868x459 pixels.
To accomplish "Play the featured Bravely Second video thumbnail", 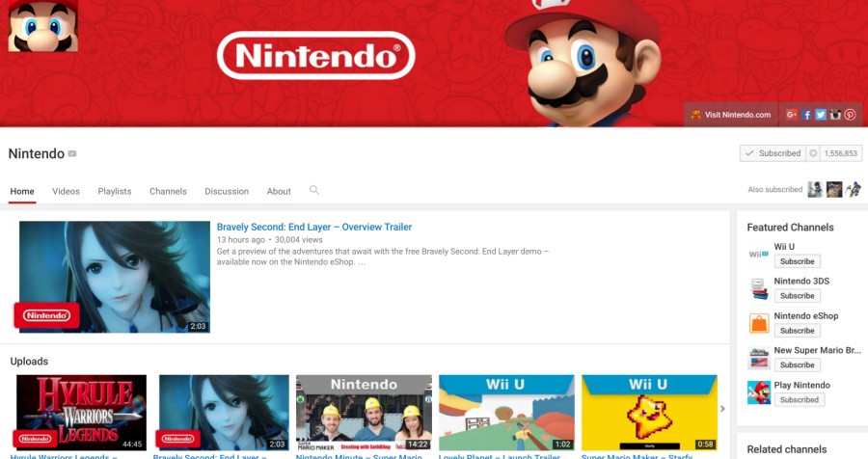I will click(x=115, y=277).
